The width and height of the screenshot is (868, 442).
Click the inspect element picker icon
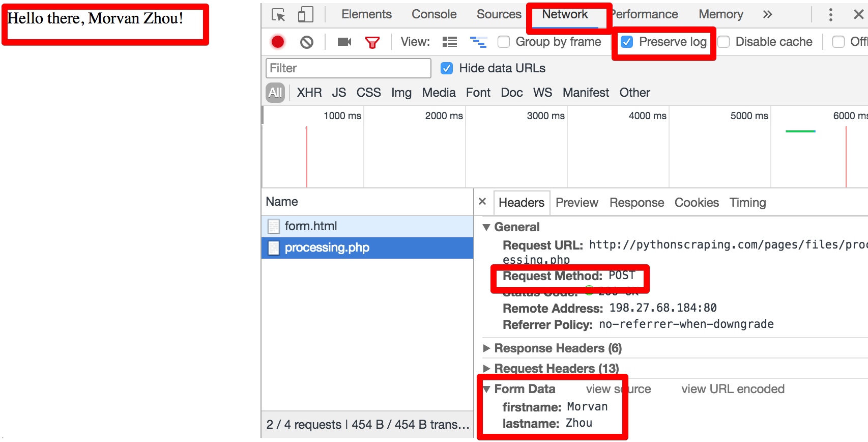(x=278, y=15)
